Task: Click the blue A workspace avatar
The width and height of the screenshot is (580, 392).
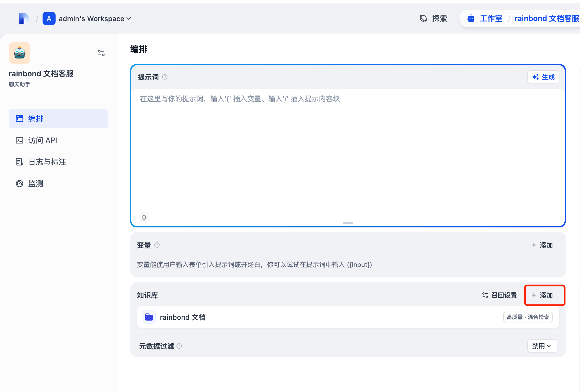Action: (x=49, y=18)
